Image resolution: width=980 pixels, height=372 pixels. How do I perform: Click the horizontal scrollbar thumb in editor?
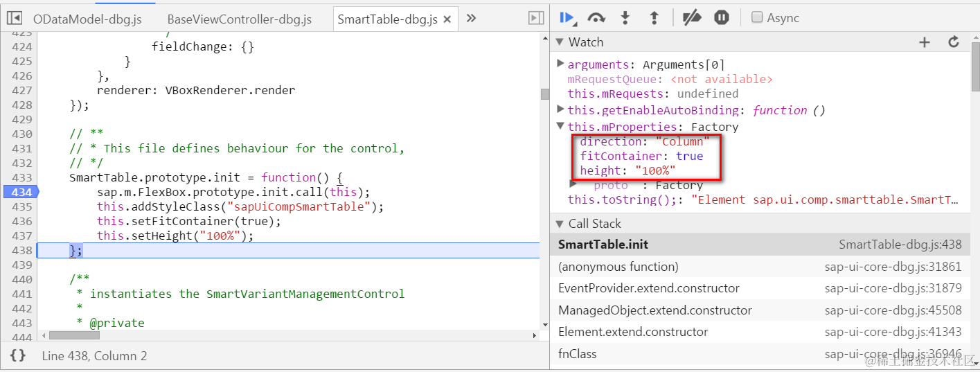pos(74,335)
